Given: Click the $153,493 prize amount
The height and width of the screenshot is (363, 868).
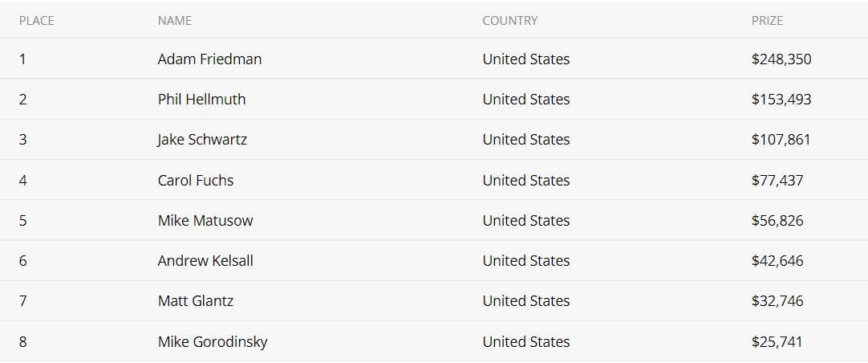Looking at the screenshot, I should 781,100.
